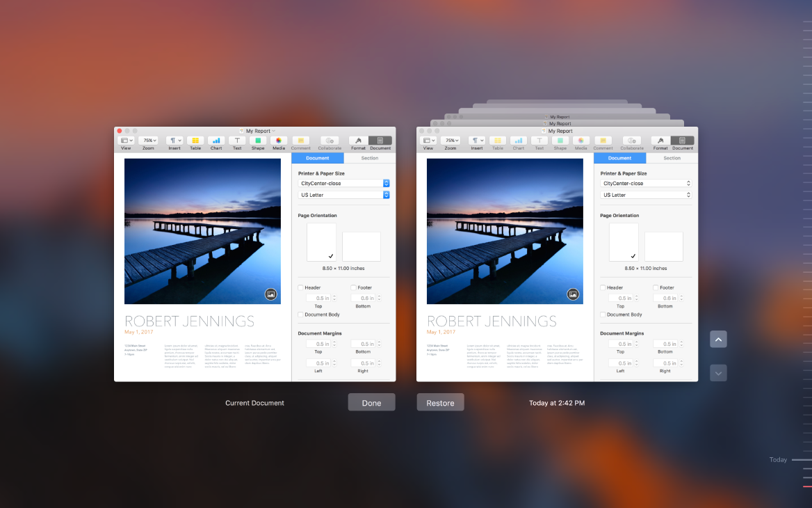Click Chart icon in version window toolbar
The image size is (812, 508).
pos(519,141)
